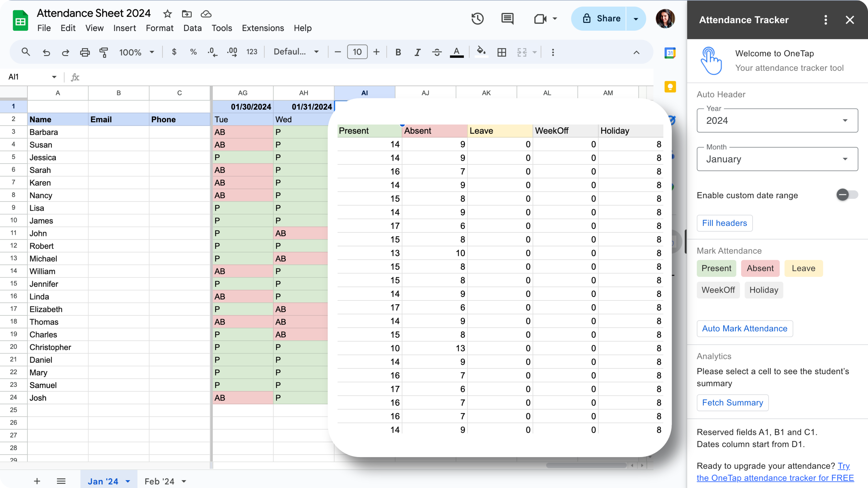Click the paint format roller icon
The image size is (868, 488).
[104, 52]
